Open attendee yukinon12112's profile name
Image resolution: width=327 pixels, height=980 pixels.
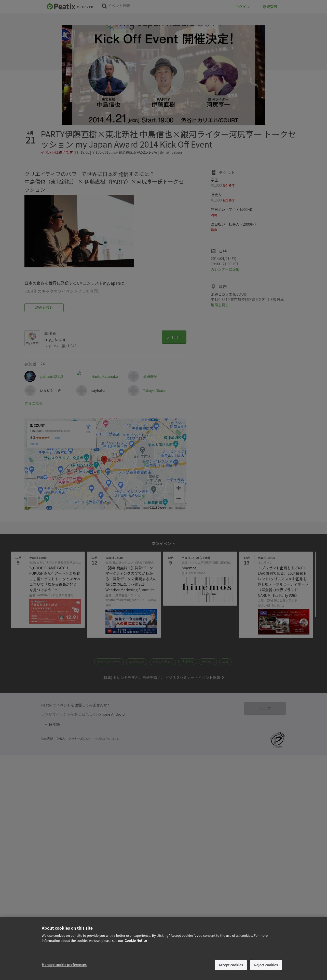(x=51, y=377)
